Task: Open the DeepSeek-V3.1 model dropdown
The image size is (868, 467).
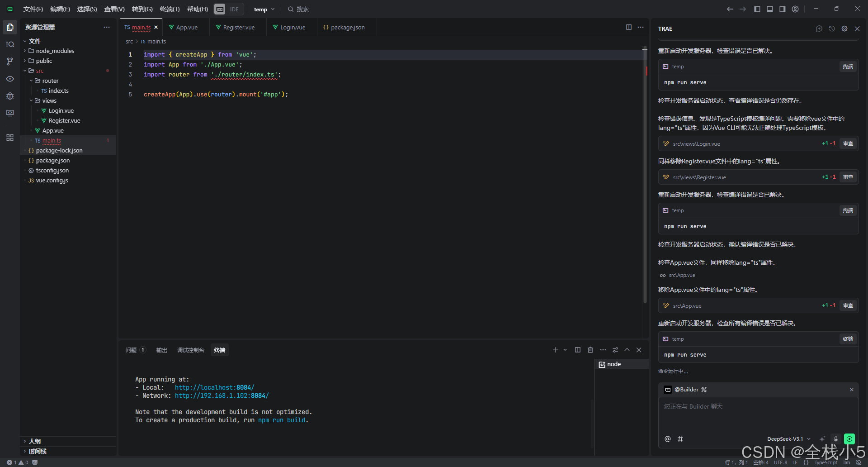Action: click(789, 439)
